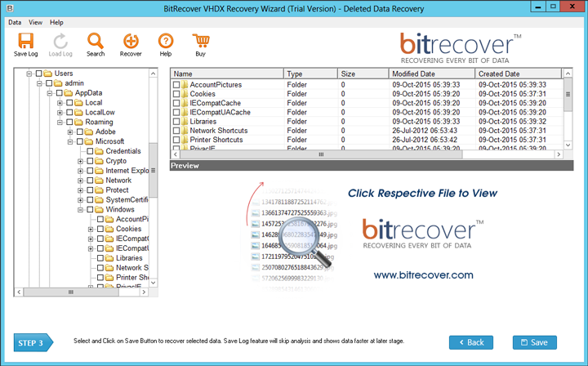The image size is (588, 366).
Task: Click tree panel scroll right arrow
Action: coord(144,292)
